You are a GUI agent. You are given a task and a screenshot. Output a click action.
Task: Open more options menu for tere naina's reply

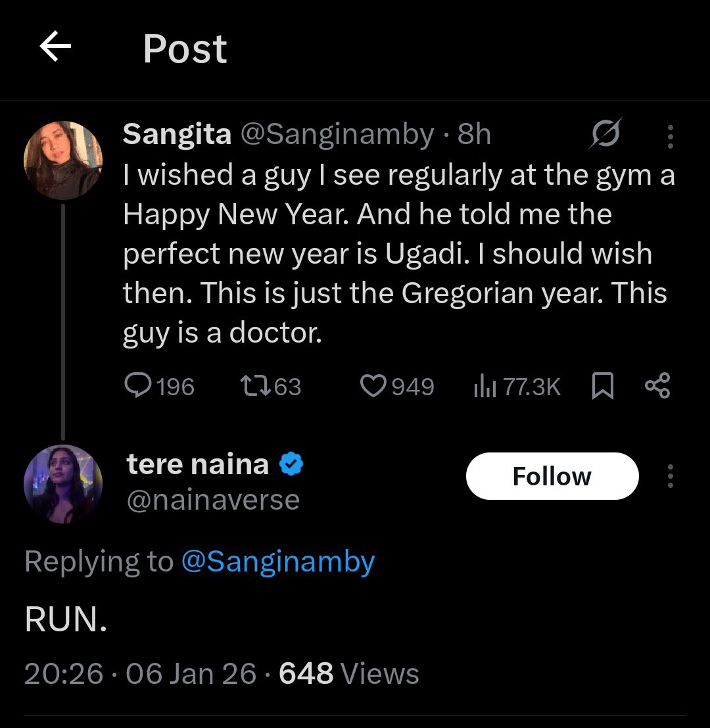[x=670, y=476]
